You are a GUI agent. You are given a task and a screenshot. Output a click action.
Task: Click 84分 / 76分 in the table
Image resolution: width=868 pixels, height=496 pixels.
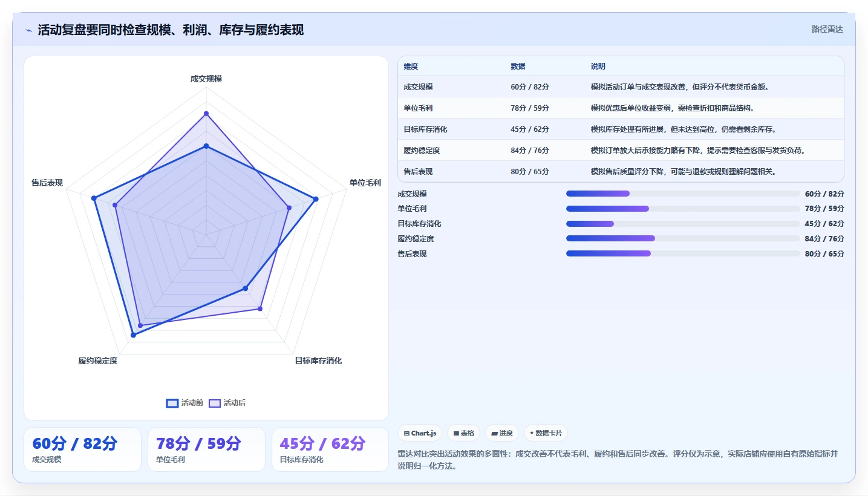(x=530, y=151)
